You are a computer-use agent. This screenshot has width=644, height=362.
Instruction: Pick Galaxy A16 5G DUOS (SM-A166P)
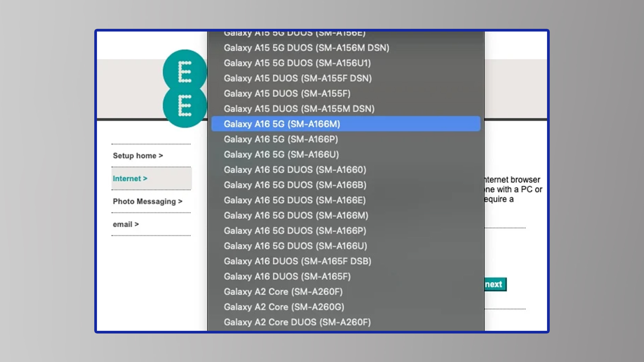click(x=345, y=231)
